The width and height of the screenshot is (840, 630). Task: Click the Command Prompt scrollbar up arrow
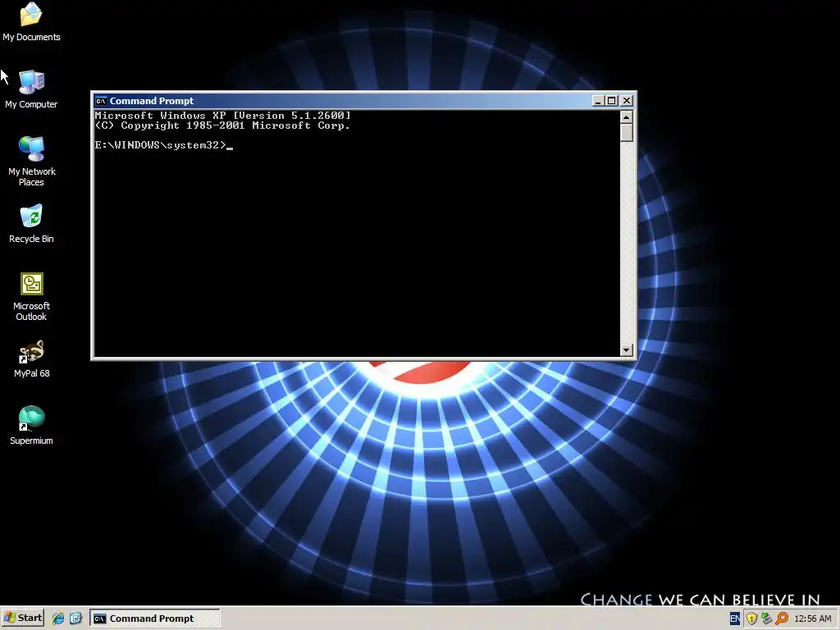pos(626,116)
